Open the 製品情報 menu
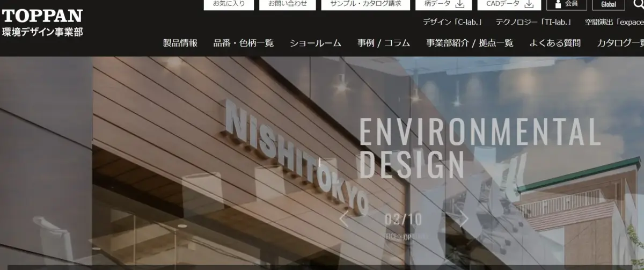644x270 pixels. click(x=180, y=43)
